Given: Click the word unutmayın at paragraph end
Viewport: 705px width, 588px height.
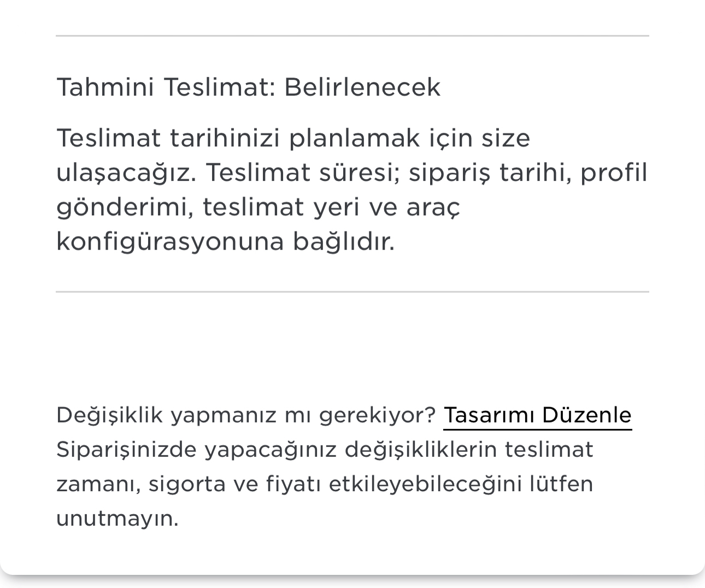Looking at the screenshot, I should 117,519.
